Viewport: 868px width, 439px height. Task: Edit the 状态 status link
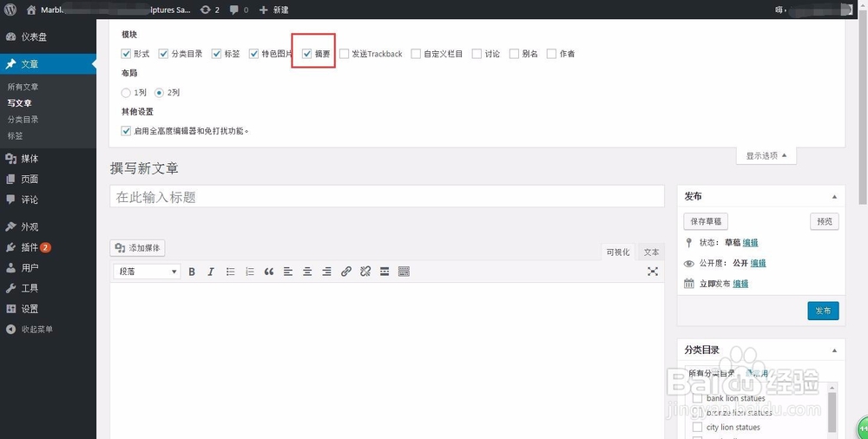coord(750,242)
